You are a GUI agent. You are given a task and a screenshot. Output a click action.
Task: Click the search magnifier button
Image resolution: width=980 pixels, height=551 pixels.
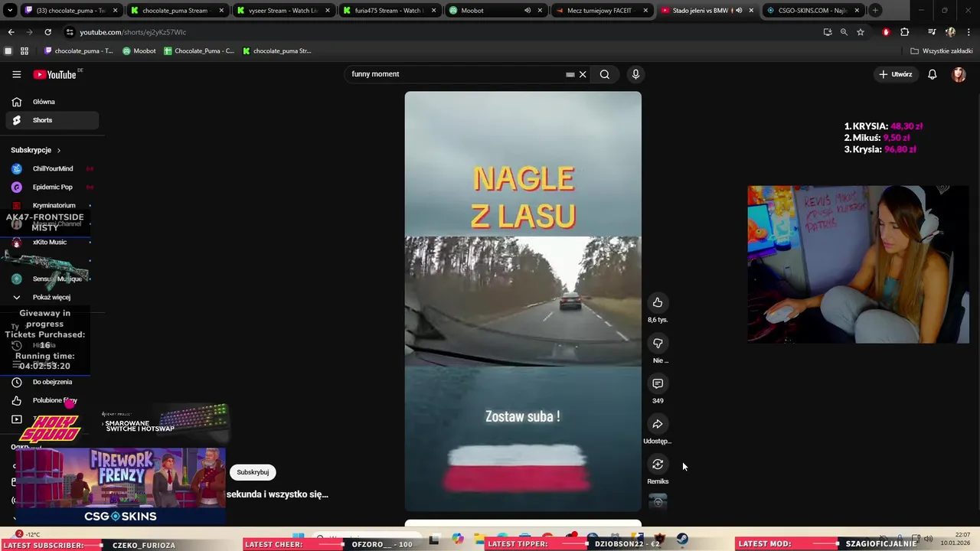point(605,74)
